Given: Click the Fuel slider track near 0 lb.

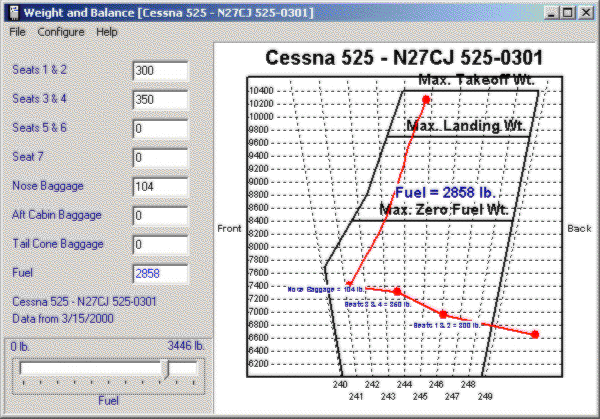Looking at the screenshot, I should 29,368.
